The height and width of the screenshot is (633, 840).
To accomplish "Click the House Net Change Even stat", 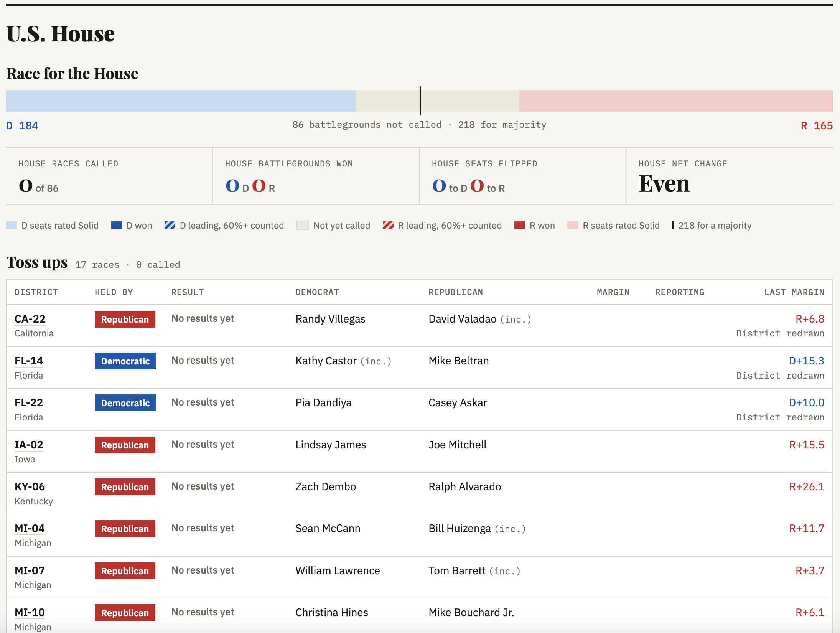I will [x=664, y=184].
